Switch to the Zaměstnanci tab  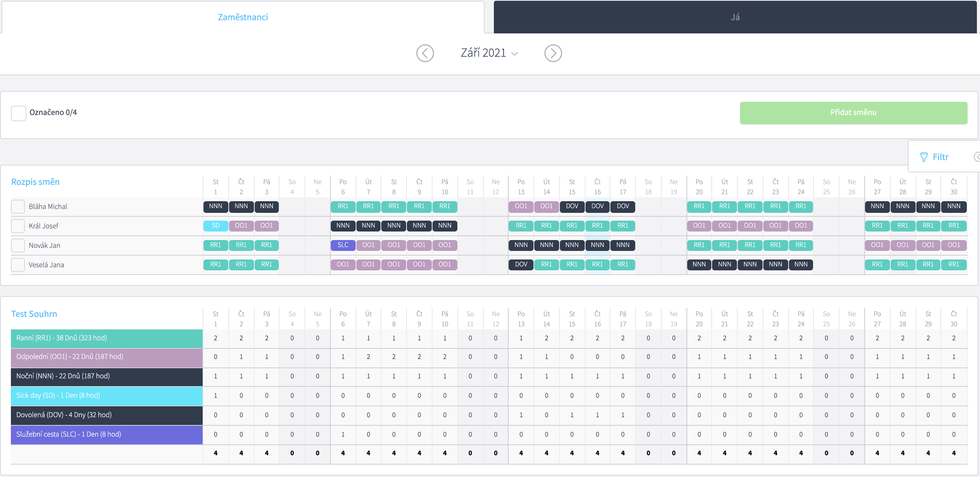click(x=243, y=17)
